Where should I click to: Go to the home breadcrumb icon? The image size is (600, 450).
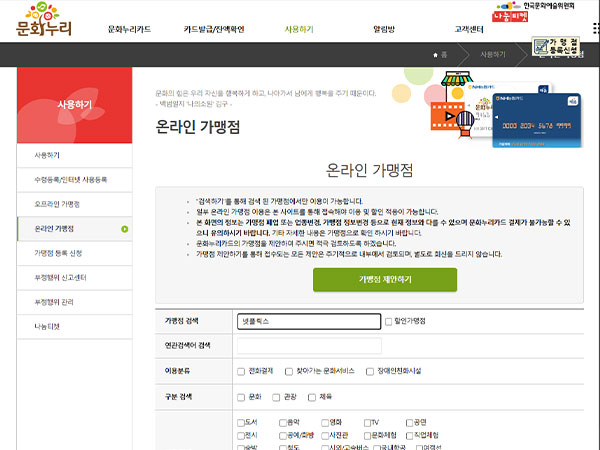(x=435, y=55)
